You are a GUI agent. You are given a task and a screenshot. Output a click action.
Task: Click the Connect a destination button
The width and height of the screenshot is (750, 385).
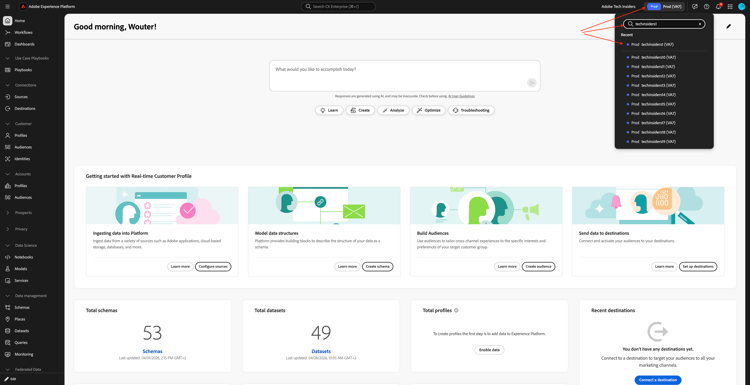pos(658,380)
